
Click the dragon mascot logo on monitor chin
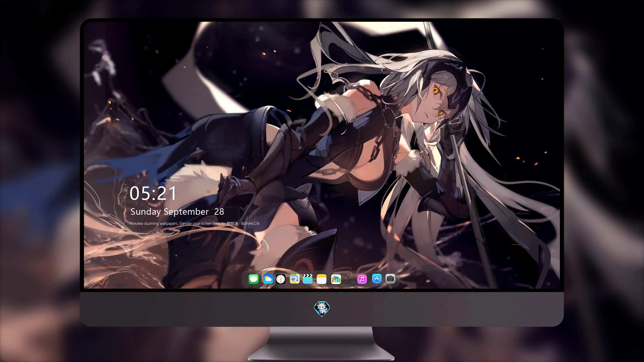click(322, 309)
